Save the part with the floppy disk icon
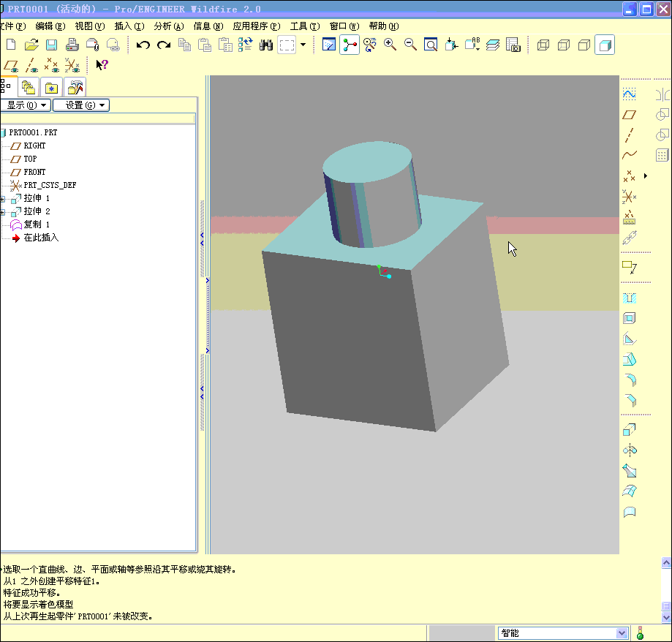The height and width of the screenshot is (642, 672). [x=51, y=45]
